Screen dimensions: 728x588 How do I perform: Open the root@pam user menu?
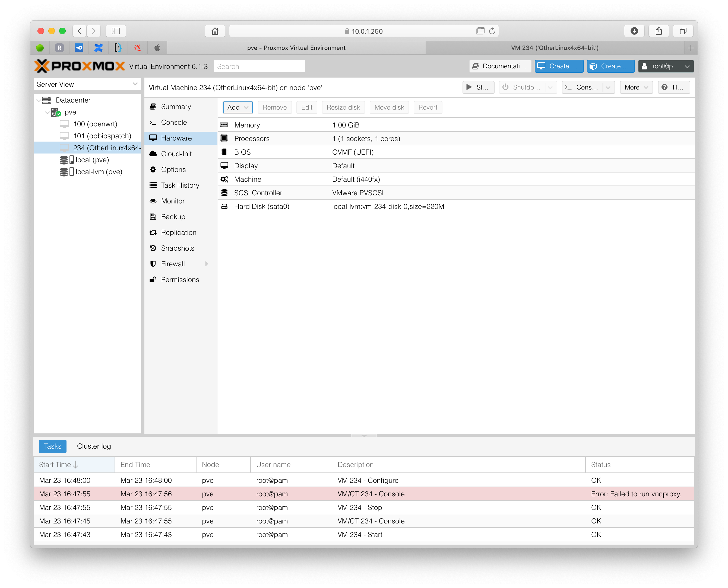666,66
